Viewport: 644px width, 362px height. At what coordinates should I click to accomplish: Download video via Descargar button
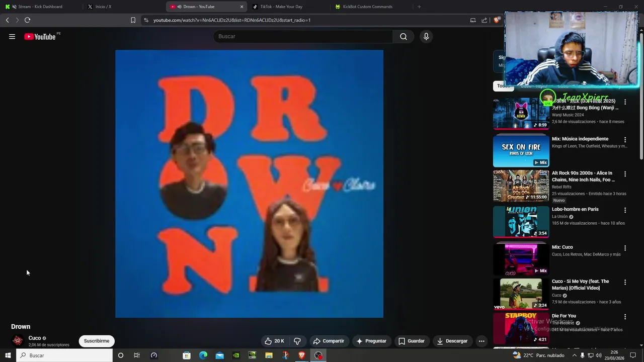point(452,341)
